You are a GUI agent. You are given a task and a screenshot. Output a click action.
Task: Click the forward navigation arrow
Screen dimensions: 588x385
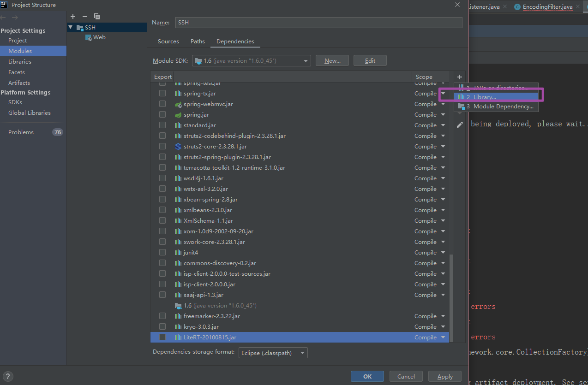[15, 18]
